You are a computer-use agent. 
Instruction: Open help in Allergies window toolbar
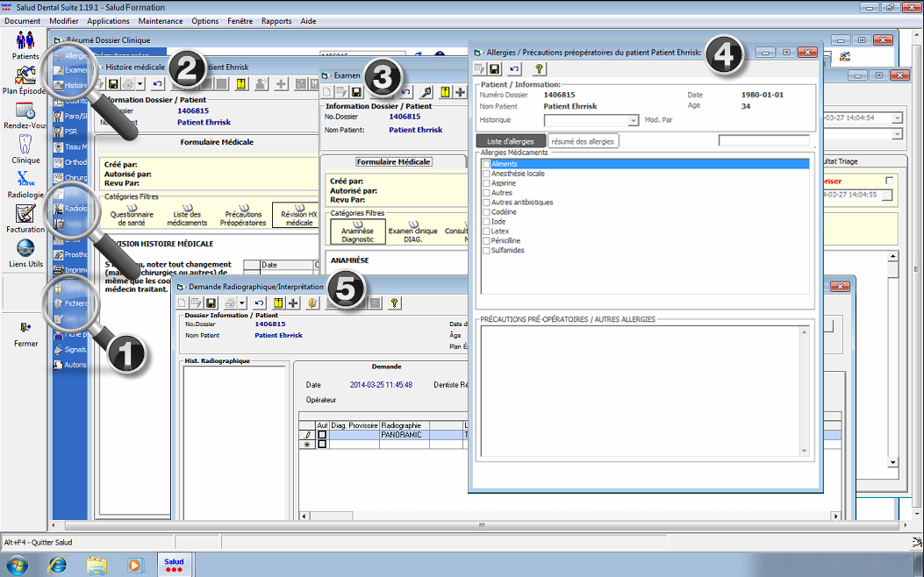tap(539, 69)
